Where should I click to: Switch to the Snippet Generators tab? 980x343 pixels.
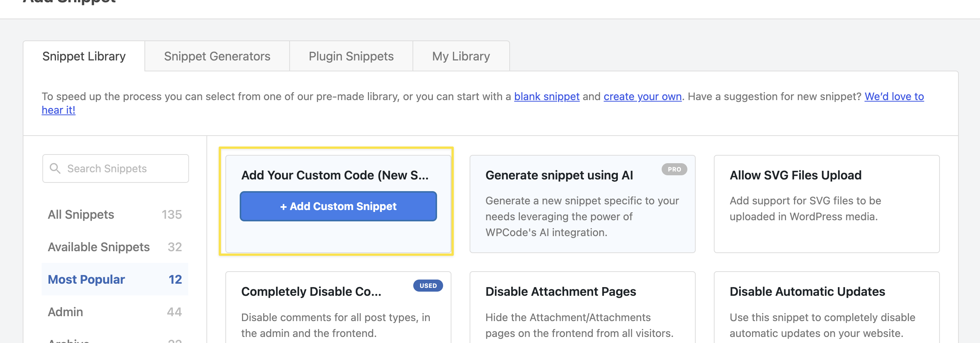click(x=217, y=56)
